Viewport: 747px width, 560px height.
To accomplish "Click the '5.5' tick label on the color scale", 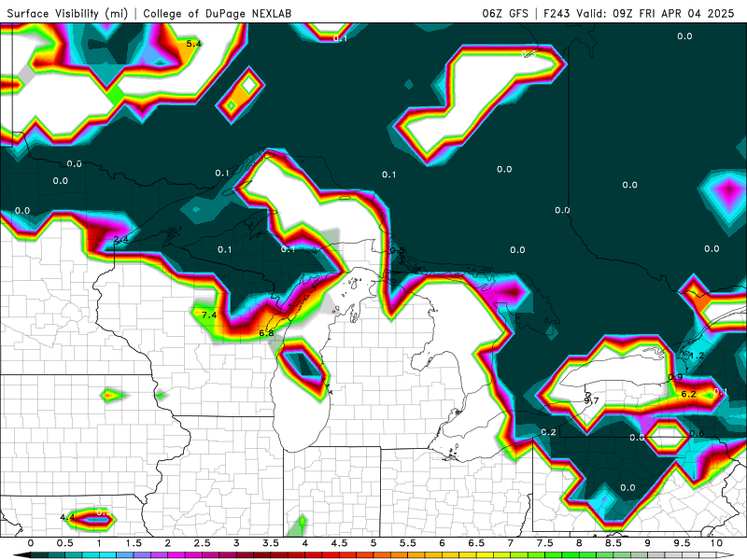I will point(408,543).
